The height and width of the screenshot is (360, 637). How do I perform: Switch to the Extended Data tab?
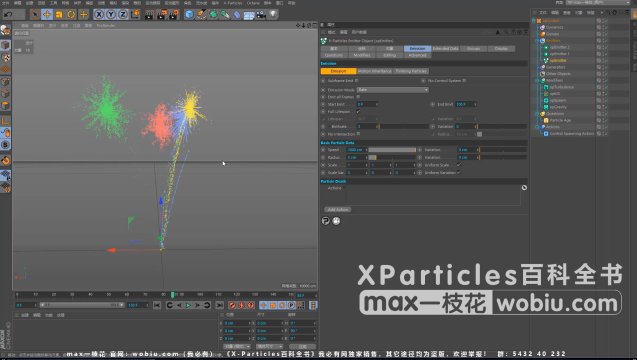click(445, 48)
